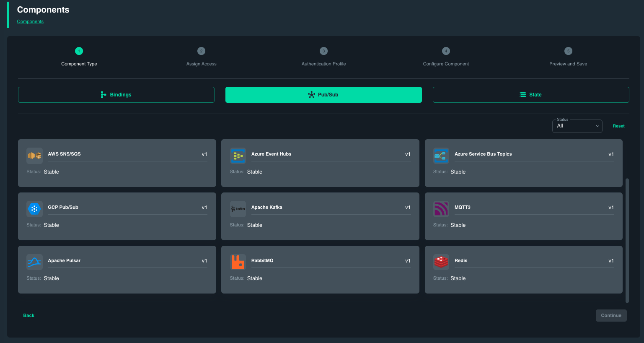Click step 2 Assign Access circle

click(x=201, y=51)
